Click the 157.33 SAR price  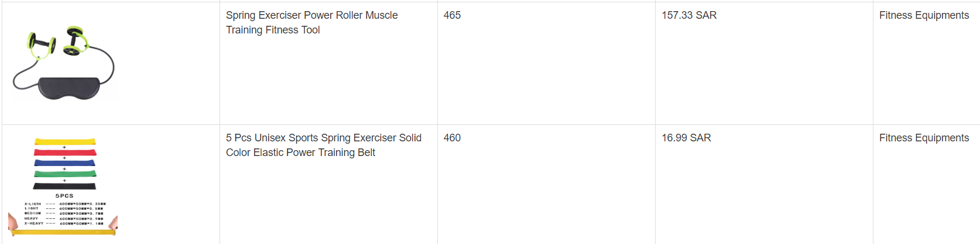[x=689, y=16]
